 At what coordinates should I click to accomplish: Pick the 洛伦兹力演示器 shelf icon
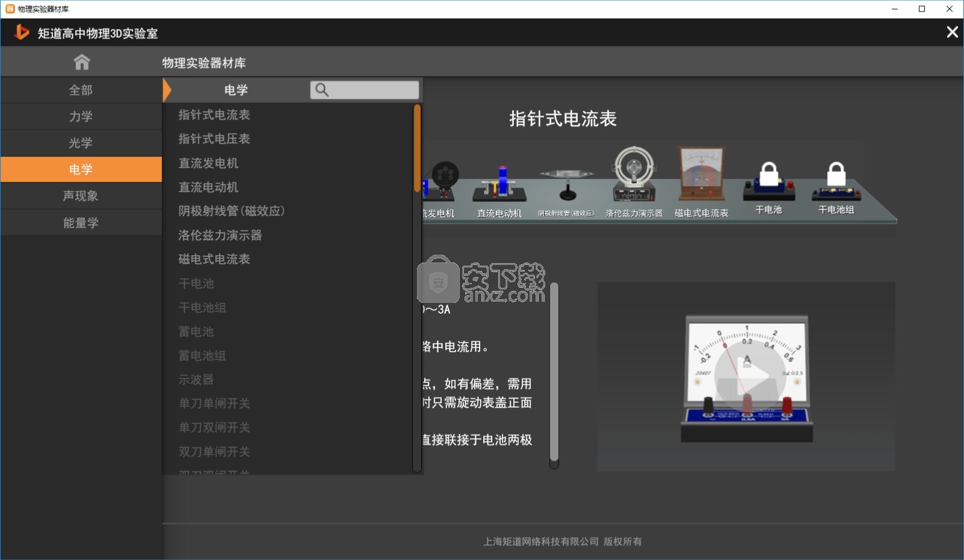click(634, 174)
